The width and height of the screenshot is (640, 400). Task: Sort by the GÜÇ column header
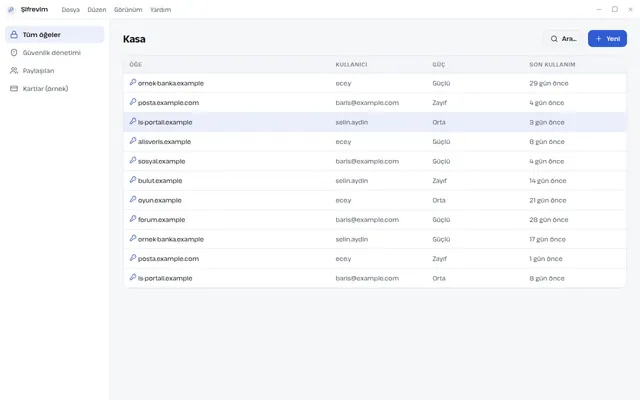tap(439, 64)
